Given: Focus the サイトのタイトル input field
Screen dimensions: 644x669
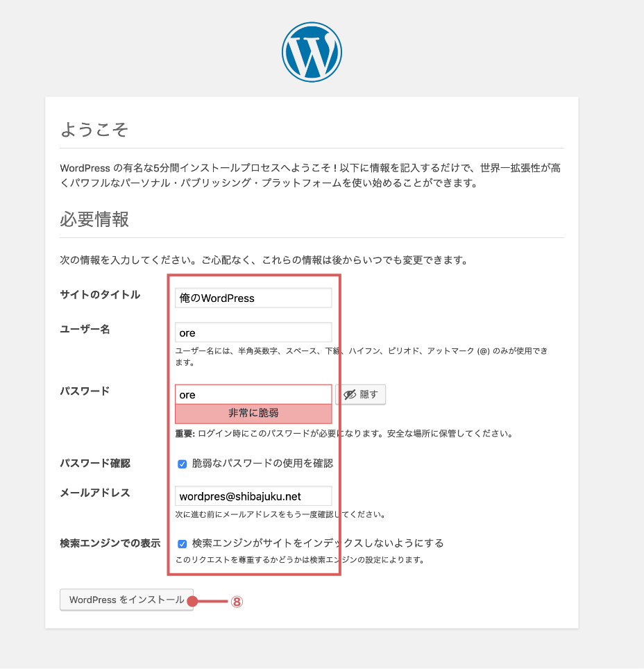Looking at the screenshot, I should [253, 298].
